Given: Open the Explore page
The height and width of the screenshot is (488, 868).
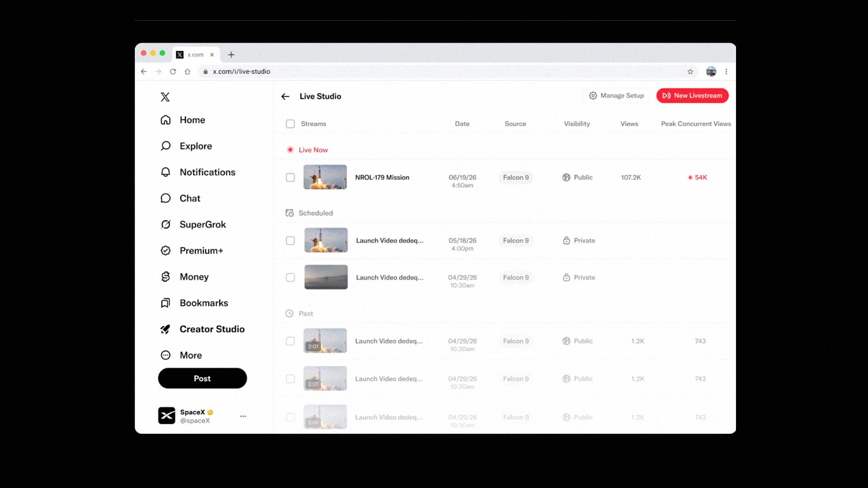Looking at the screenshot, I should pyautogui.click(x=186, y=146).
